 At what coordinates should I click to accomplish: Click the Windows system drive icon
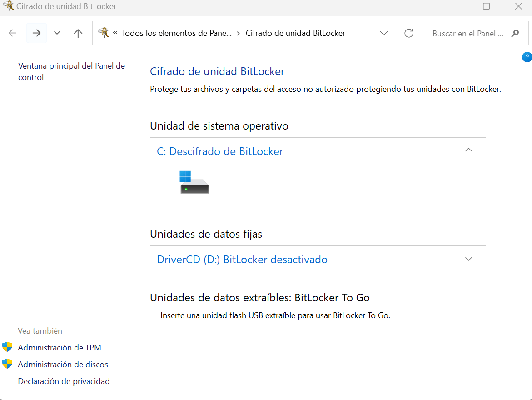[x=194, y=182]
